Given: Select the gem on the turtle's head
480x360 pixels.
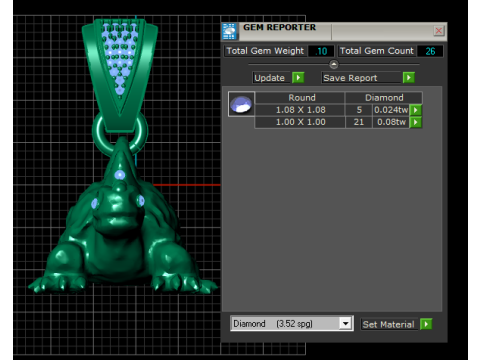Looking at the screenshot, I should click(x=120, y=175).
